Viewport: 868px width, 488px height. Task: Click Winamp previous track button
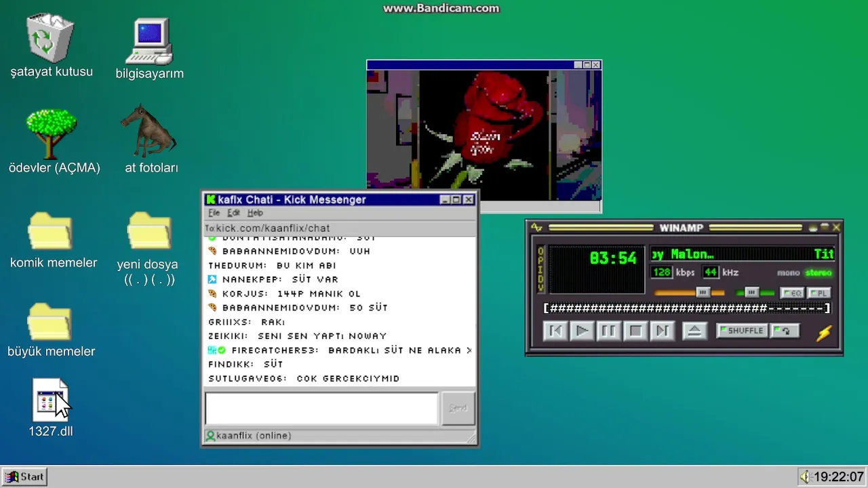click(555, 331)
